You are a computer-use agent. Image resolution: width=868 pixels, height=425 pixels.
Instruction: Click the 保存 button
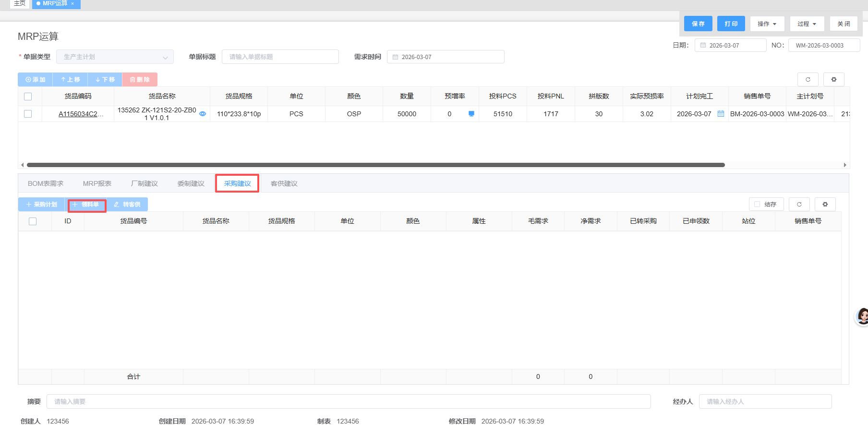[x=698, y=24]
